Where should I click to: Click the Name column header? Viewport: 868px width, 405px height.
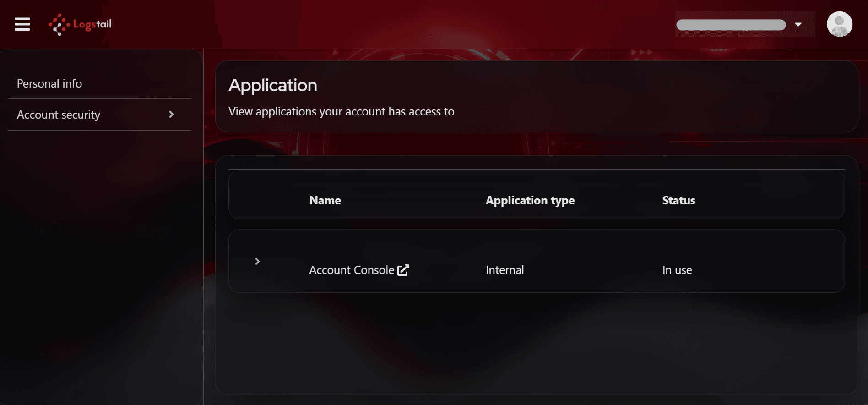coord(325,201)
